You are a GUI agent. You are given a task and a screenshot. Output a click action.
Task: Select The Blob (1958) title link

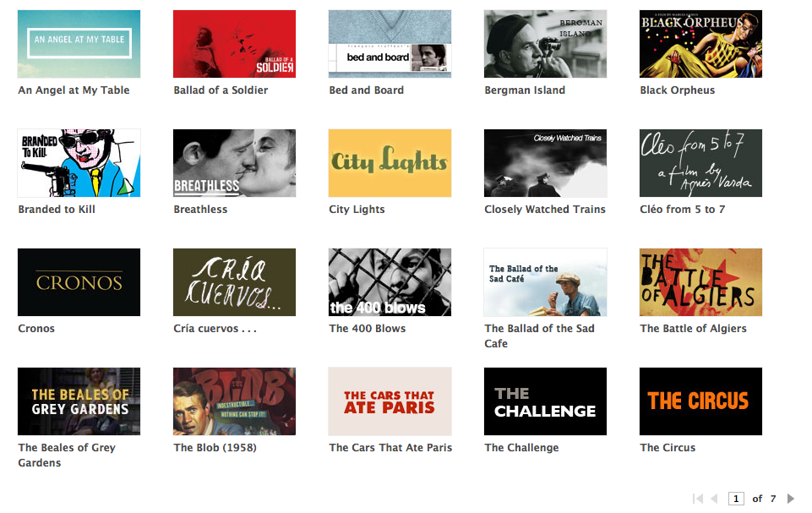coord(215,448)
